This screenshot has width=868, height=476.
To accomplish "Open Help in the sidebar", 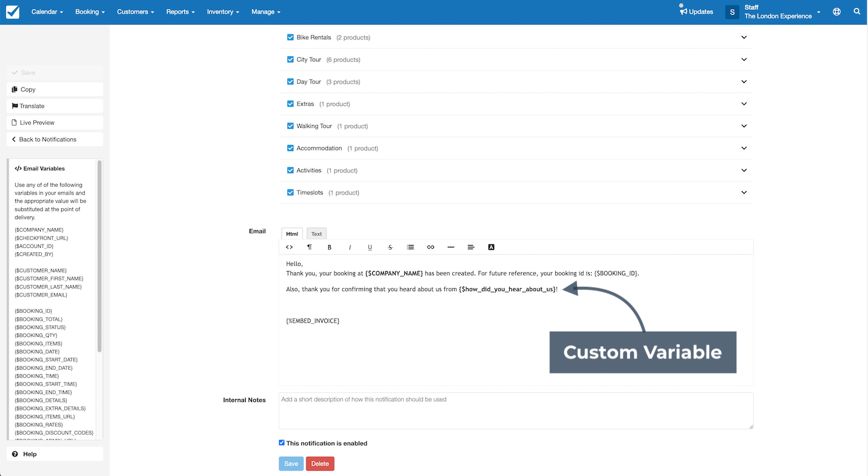I will coord(55,454).
